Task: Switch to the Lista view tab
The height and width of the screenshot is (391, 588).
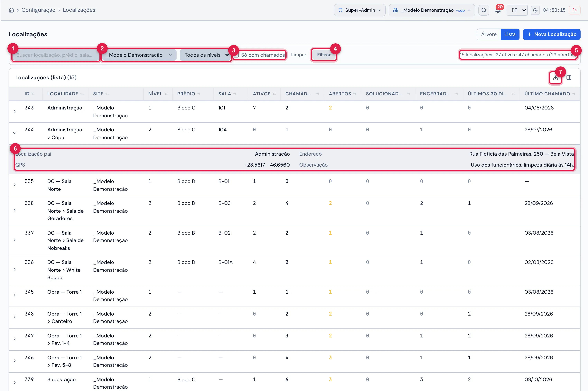Action: pyautogui.click(x=510, y=34)
